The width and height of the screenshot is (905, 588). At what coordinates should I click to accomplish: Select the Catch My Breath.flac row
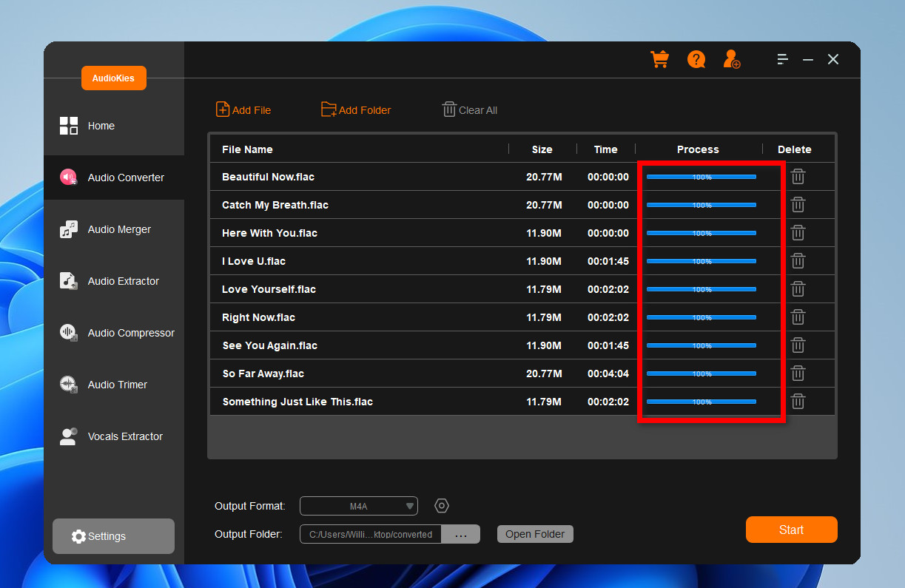coord(522,205)
